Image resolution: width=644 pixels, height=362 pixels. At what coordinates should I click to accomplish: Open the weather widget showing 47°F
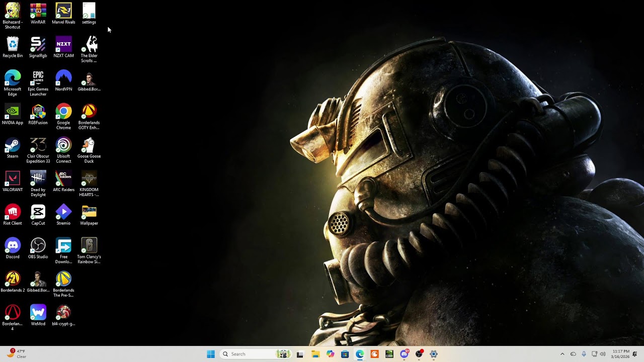click(x=16, y=354)
